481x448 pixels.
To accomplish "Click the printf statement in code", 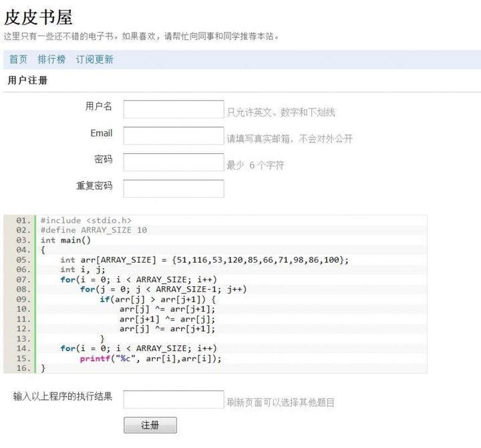I will 150,358.
